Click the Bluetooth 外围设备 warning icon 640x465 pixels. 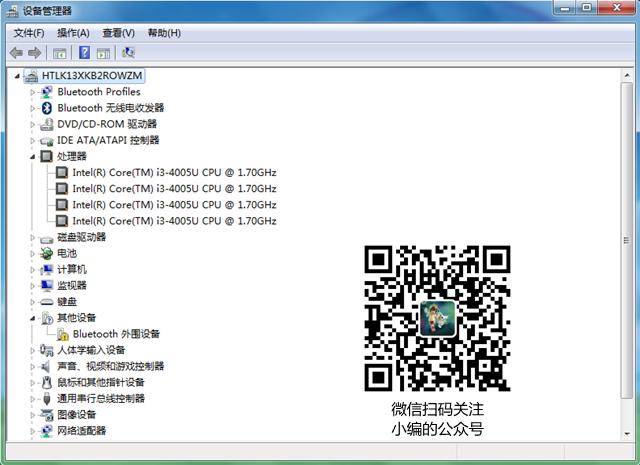click(x=62, y=334)
